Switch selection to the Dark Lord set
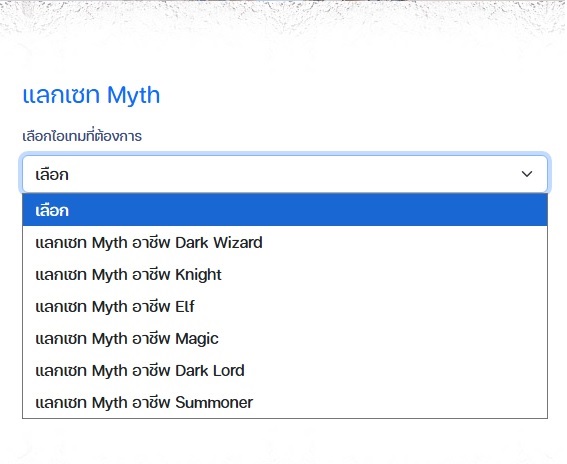Viewport: 567px width, 464px height. 285,370
